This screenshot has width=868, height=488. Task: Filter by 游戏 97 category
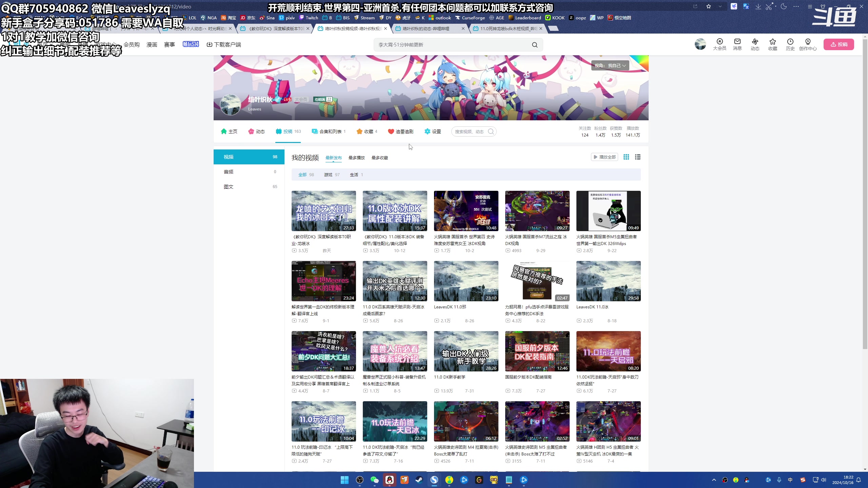coord(332,175)
